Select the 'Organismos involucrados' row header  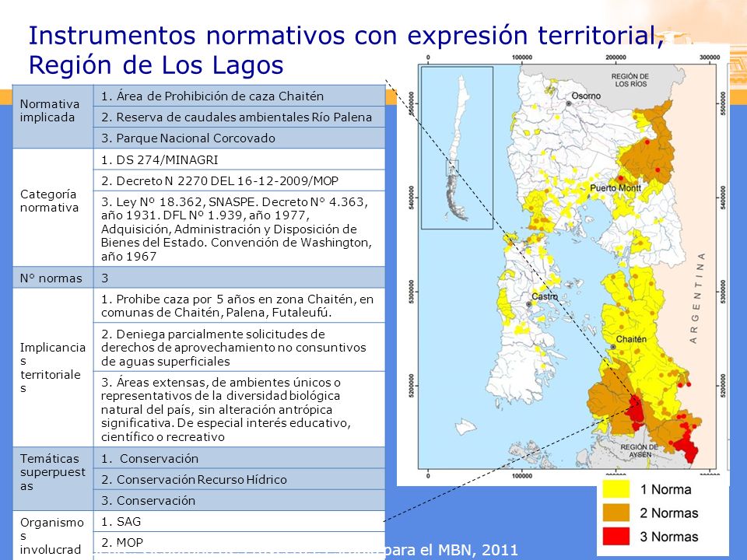tap(53, 535)
